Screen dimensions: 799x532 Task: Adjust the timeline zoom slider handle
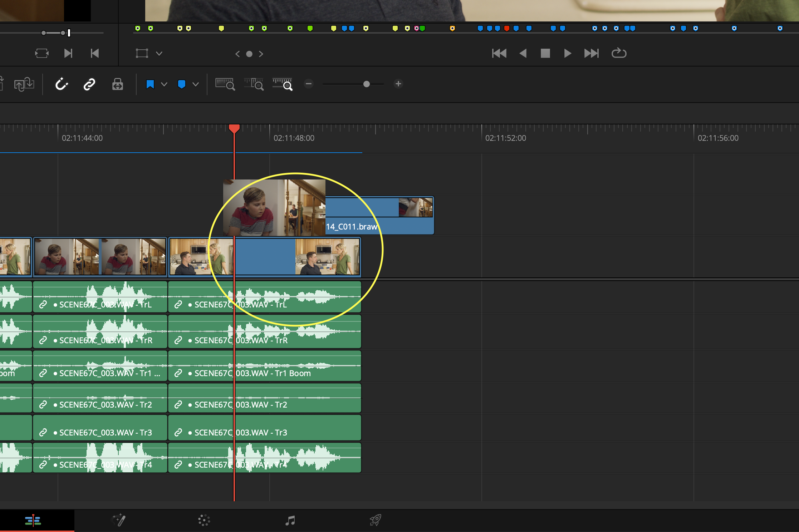(x=367, y=84)
